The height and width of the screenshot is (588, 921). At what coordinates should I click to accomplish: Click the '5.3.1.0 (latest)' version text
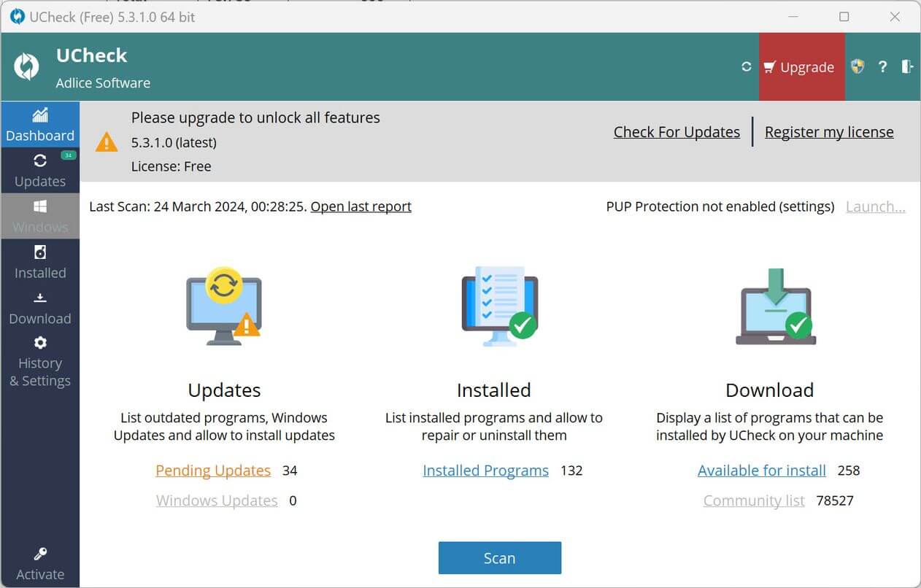pyautogui.click(x=174, y=142)
